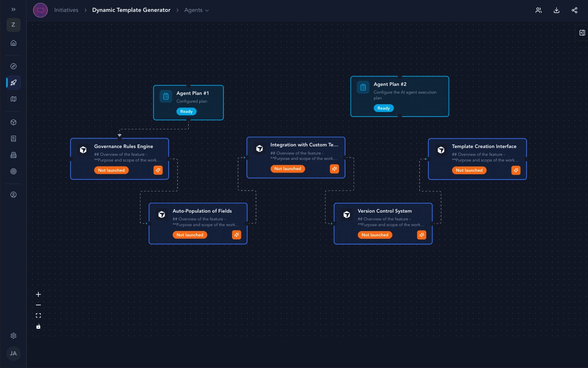This screenshot has height=368, width=588.
Task: Navigate to Initiatives via the breadcrumb
Action: 66,10
